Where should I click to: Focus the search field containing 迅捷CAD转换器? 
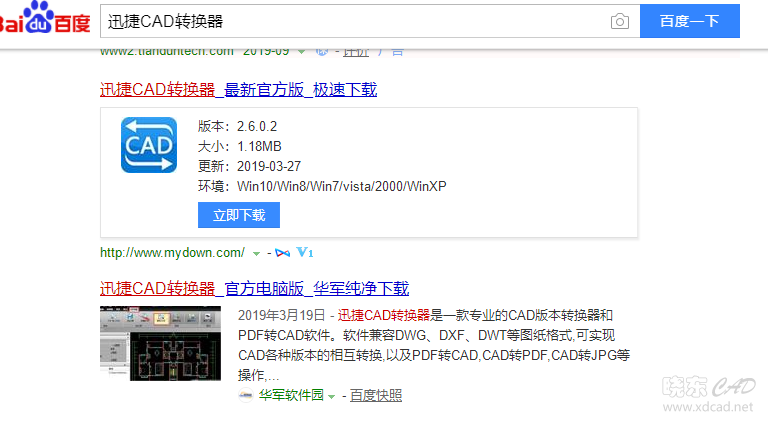click(350, 21)
